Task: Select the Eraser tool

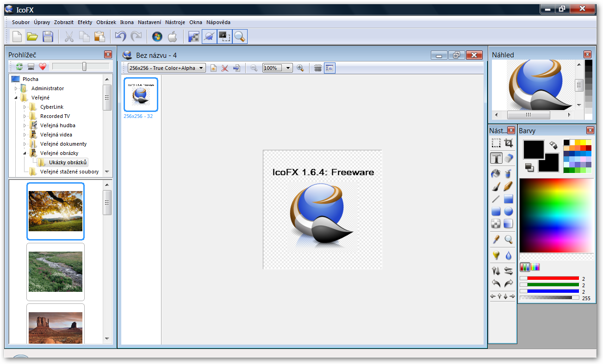Action: pyautogui.click(x=509, y=158)
